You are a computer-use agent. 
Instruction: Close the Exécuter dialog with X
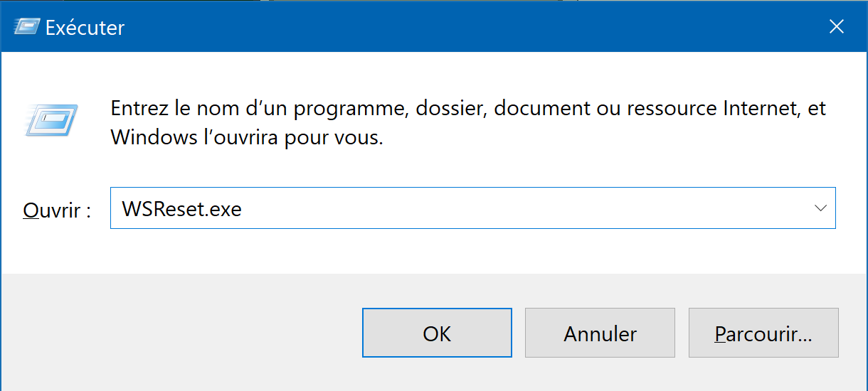pos(836,27)
